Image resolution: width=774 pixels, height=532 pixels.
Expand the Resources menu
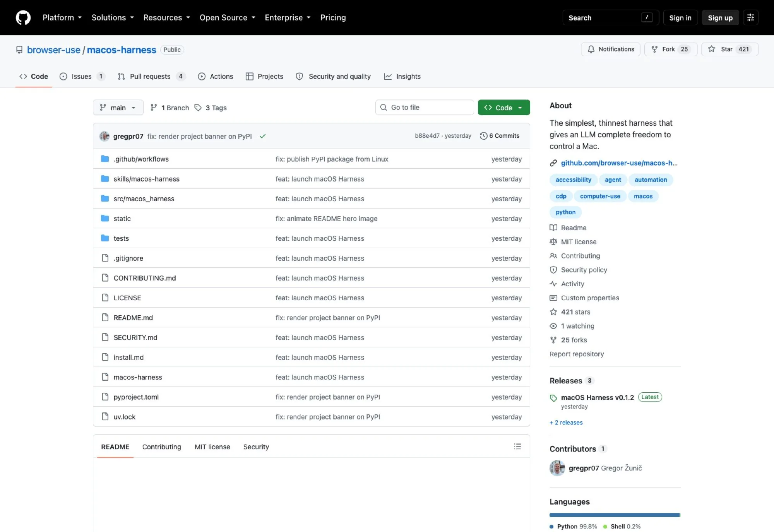[166, 17]
